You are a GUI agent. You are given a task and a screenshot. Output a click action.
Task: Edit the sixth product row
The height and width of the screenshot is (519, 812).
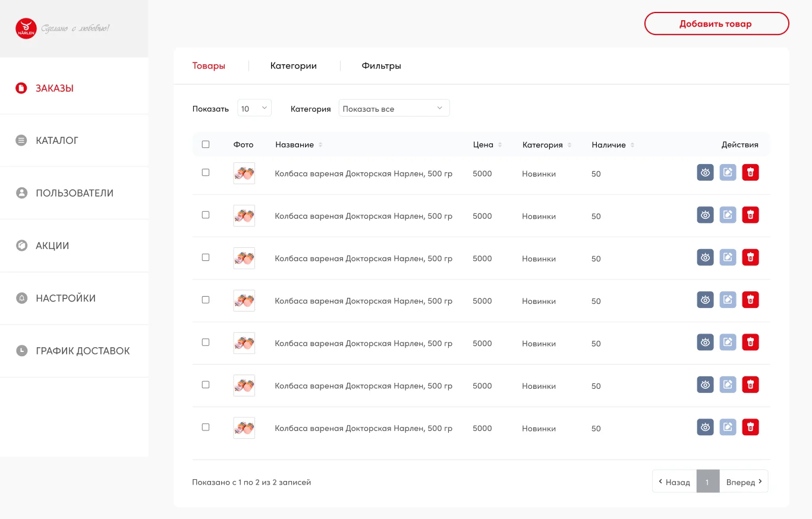pos(728,385)
